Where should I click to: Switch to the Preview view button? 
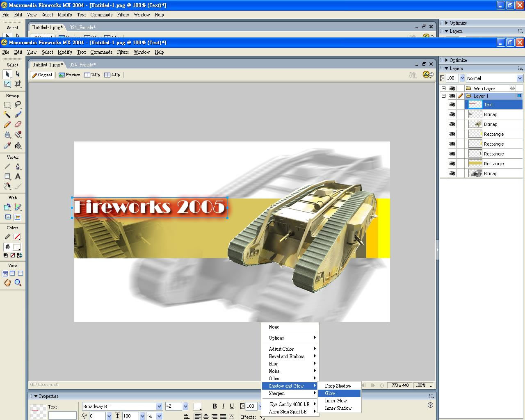tap(69, 75)
